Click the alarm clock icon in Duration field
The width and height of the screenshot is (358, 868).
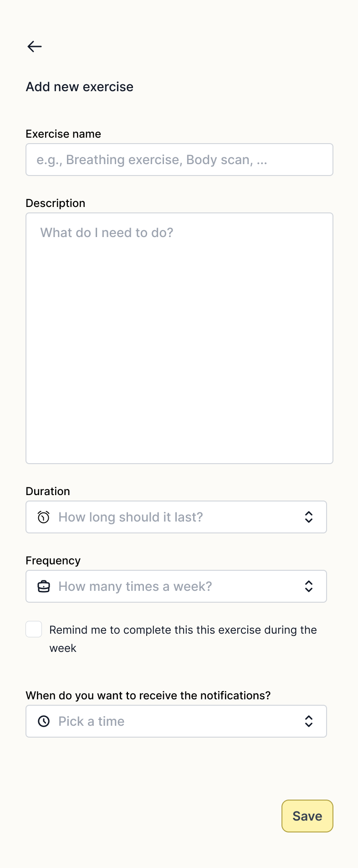click(x=43, y=517)
